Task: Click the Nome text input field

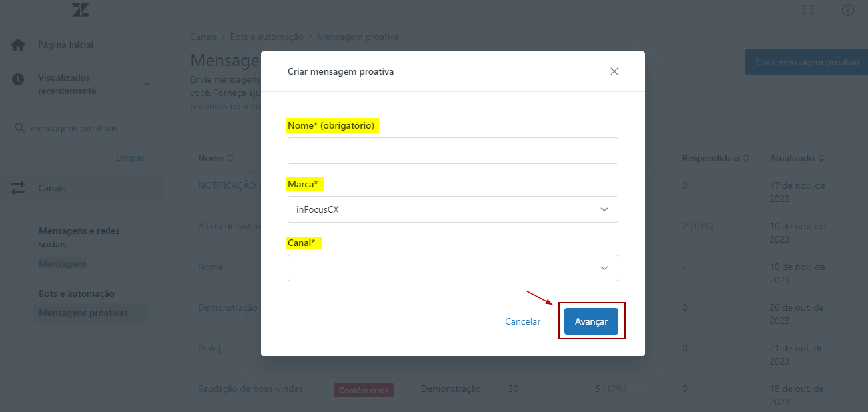Action: [x=452, y=151]
